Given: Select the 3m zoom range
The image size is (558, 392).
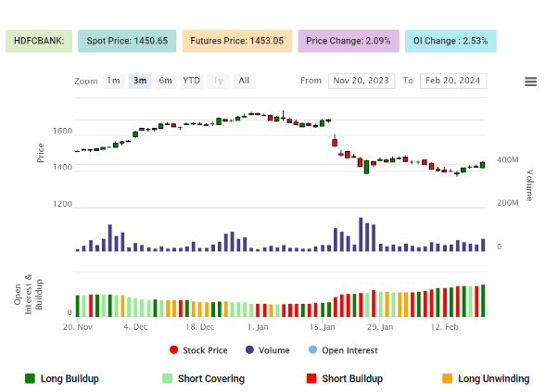Looking at the screenshot, I should (140, 81).
